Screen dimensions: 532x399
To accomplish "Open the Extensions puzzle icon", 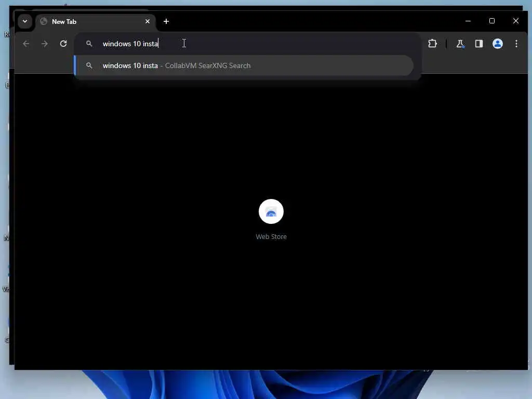I will point(432,44).
